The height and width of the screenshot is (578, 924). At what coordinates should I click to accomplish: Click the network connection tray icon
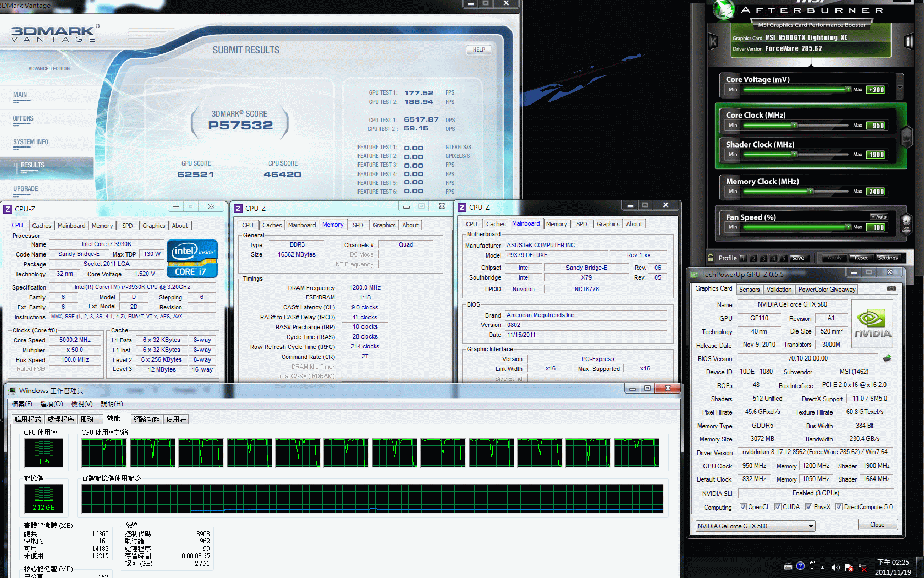point(862,567)
